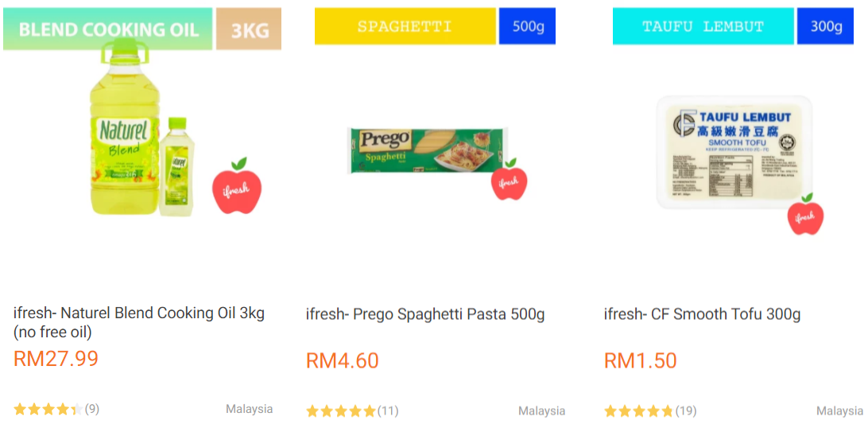The width and height of the screenshot is (868, 428).
Task: Click the BLEND COOKING OIL banner label
Action: [x=108, y=30]
